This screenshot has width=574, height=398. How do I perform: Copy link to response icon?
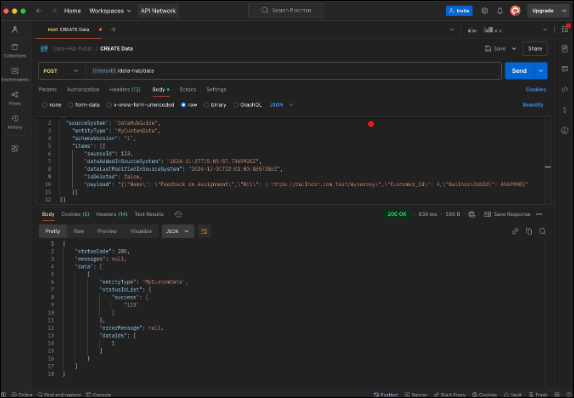point(515,231)
